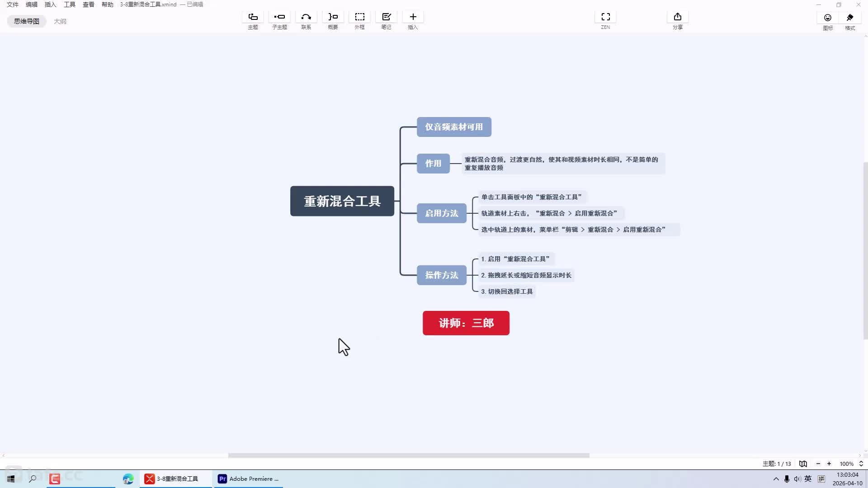Image resolution: width=868 pixels, height=488 pixels.
Task: Select the 讲师：三郎 red topic
Action: click(466, 323)
